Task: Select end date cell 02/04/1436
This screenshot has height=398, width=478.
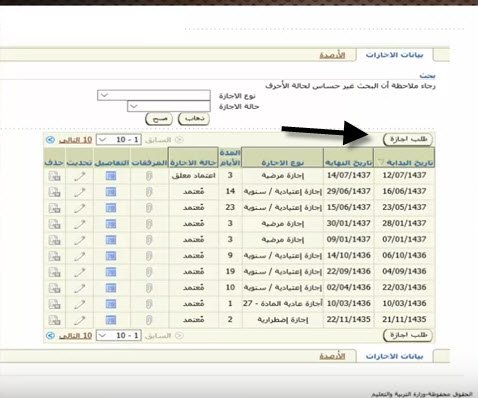Action: (x=348, y=287)
